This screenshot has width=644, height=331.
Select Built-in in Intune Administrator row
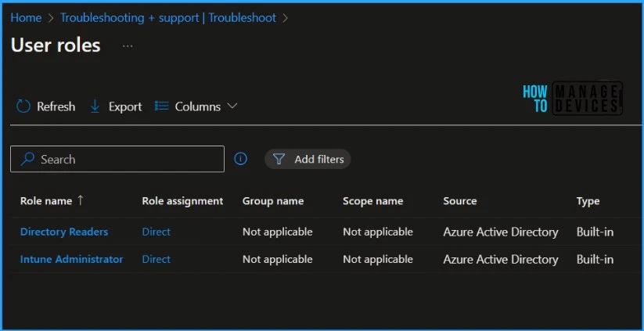tap(595, 260)
